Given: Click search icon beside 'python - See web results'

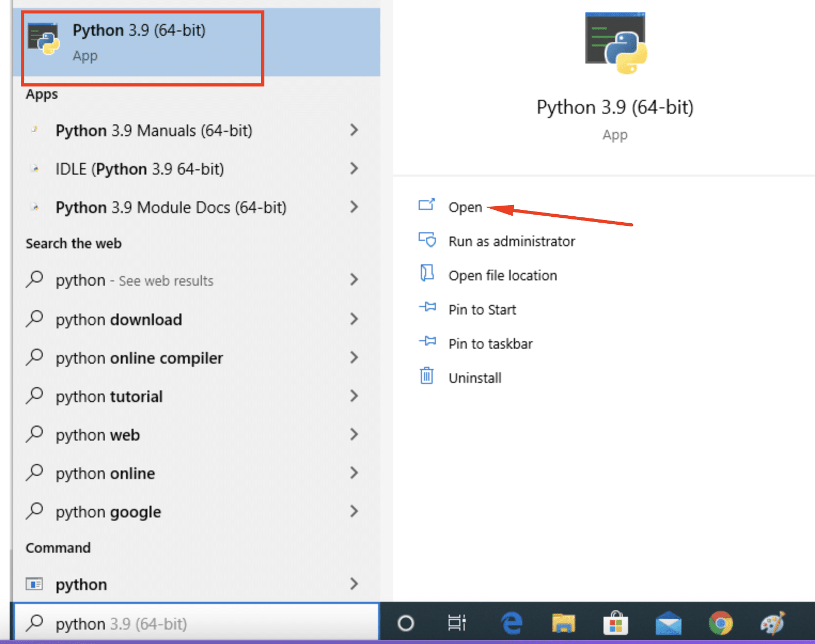Looking at the screenshot, I should click(x=34, y=279).
